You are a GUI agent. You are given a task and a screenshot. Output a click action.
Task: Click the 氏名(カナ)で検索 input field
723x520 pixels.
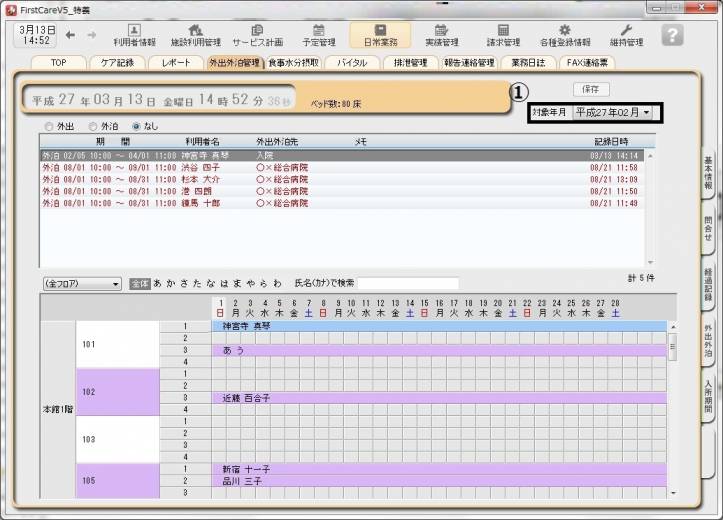[408, 284]
